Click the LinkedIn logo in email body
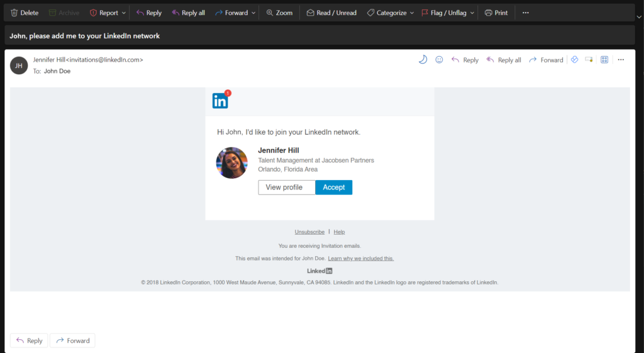 [220, 101]
